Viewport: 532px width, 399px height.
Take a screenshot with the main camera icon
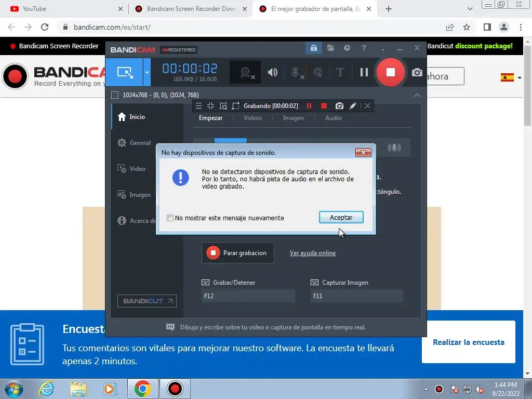(x=417, y=72)
